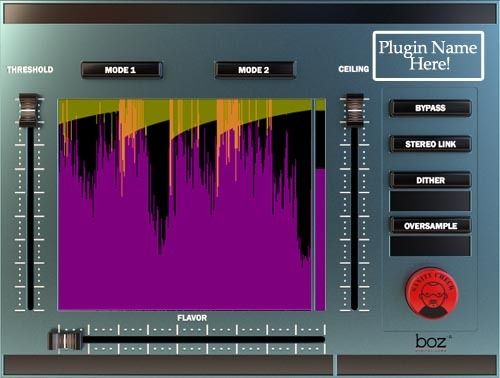
Task: Toggle the OVERSAMPLE button
Action: tap(430, 226)
